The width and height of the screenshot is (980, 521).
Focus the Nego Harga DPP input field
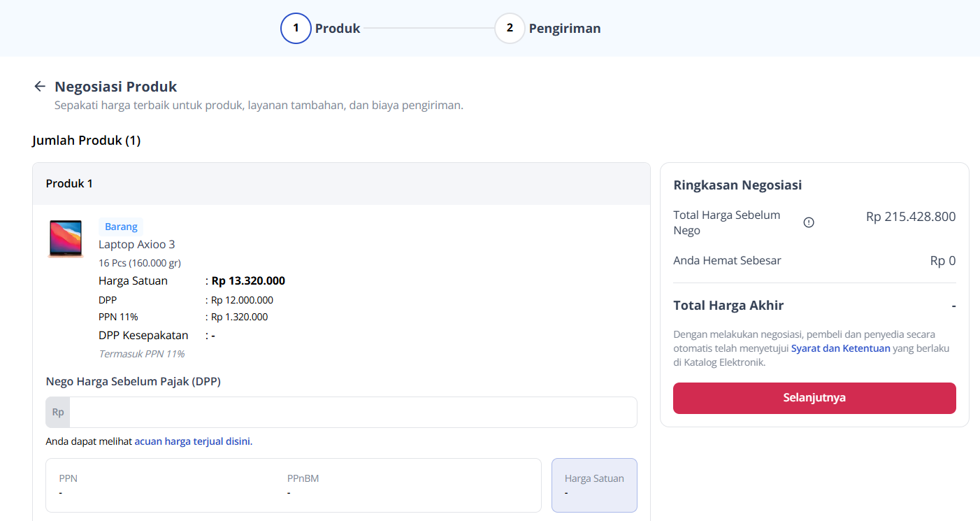[x=353, y=413]
